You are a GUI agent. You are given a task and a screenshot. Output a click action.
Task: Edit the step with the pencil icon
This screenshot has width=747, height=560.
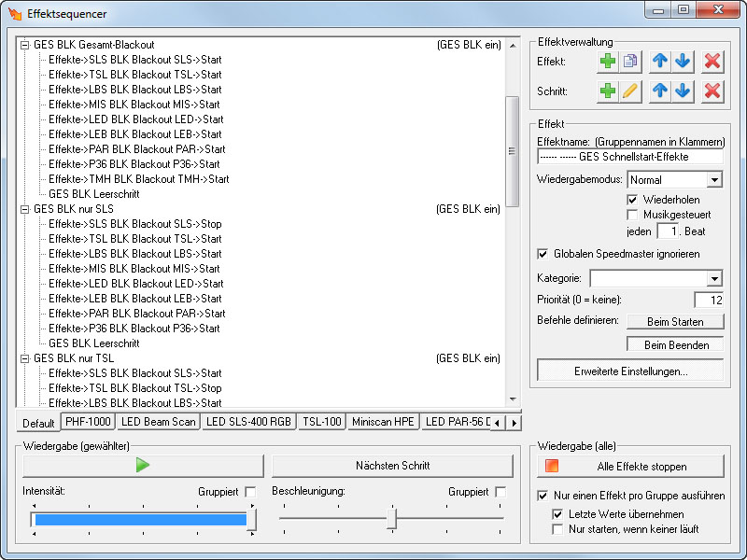point(630,91)
